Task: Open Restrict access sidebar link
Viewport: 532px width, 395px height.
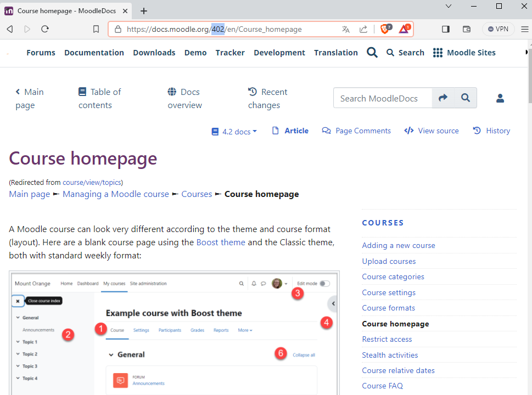Action: click(387, 340)
